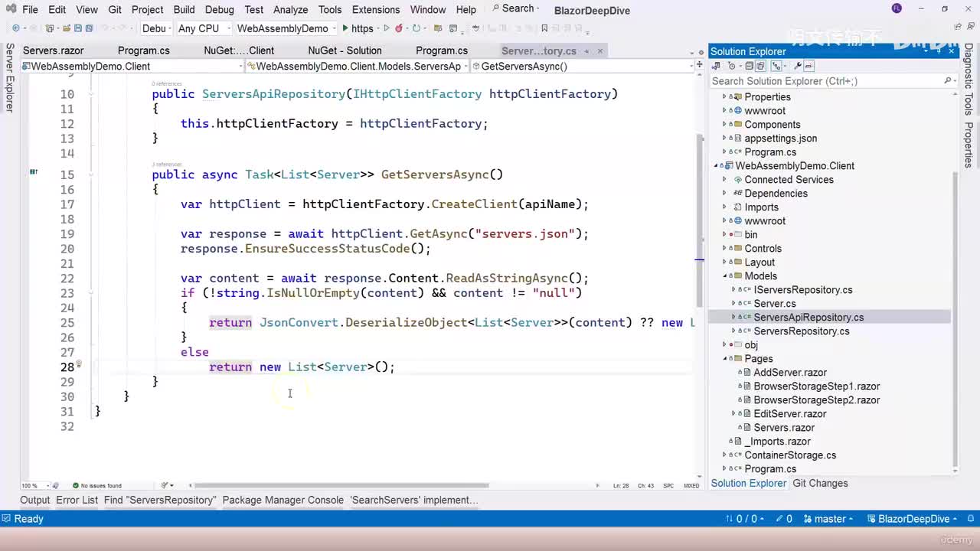Screen dimensions: 980x551
Task: Open the master branch selector in status bar
Action: tap(829, 519)
